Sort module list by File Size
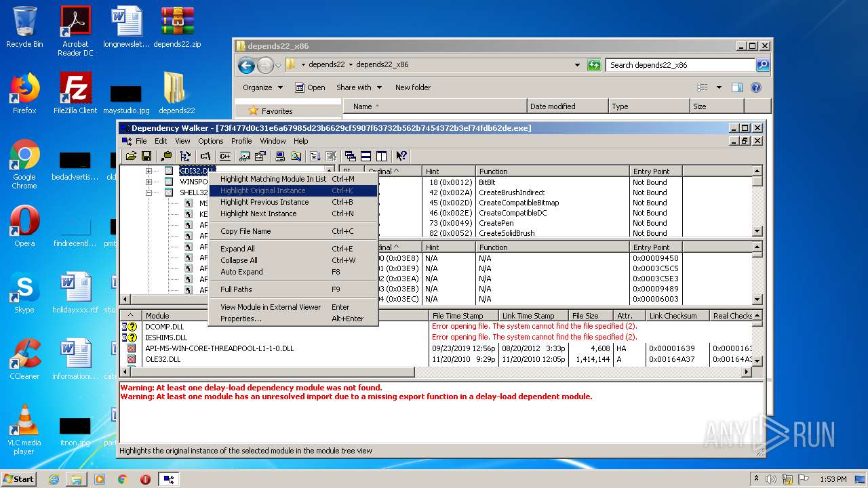 590,316
